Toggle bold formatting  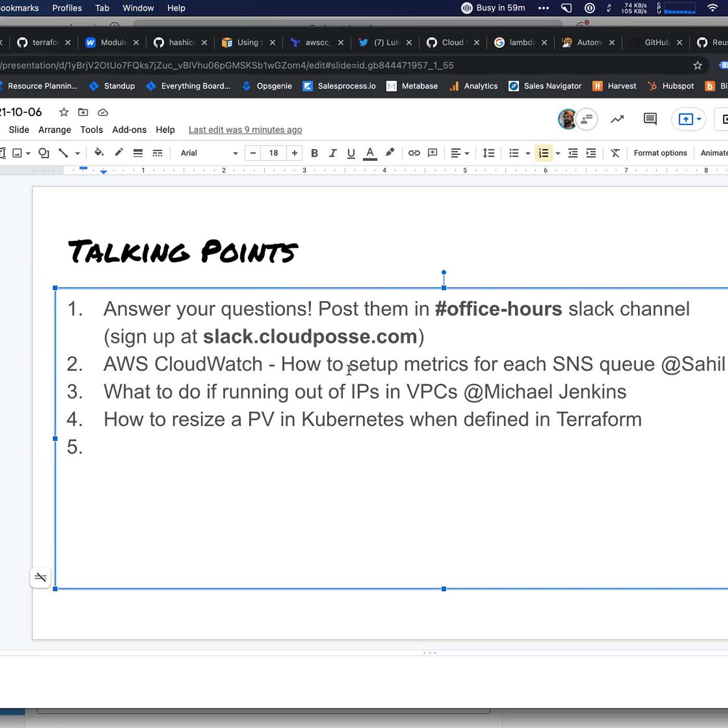point(314,153)
